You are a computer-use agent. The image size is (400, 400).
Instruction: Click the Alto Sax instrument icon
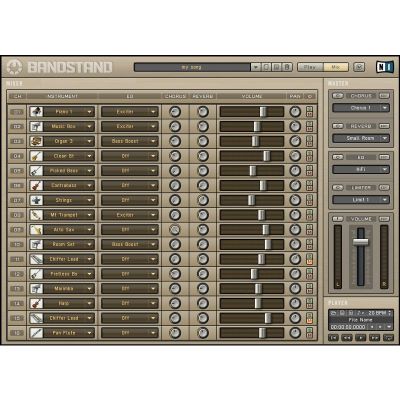[36, 230]
